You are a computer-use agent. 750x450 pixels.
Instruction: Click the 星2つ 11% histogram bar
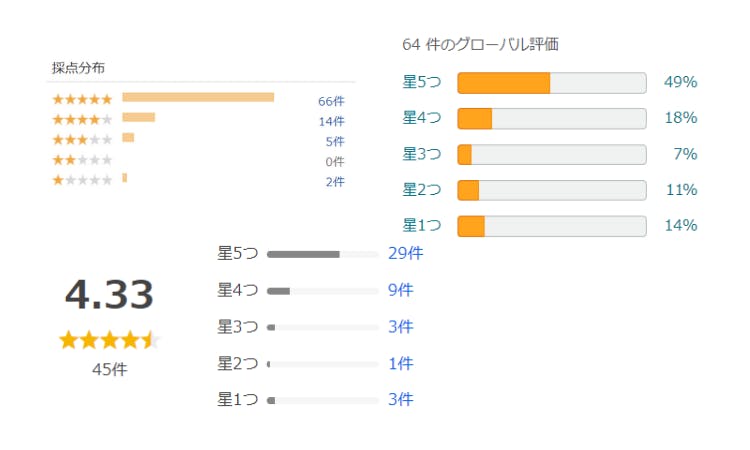coord(551,190)
